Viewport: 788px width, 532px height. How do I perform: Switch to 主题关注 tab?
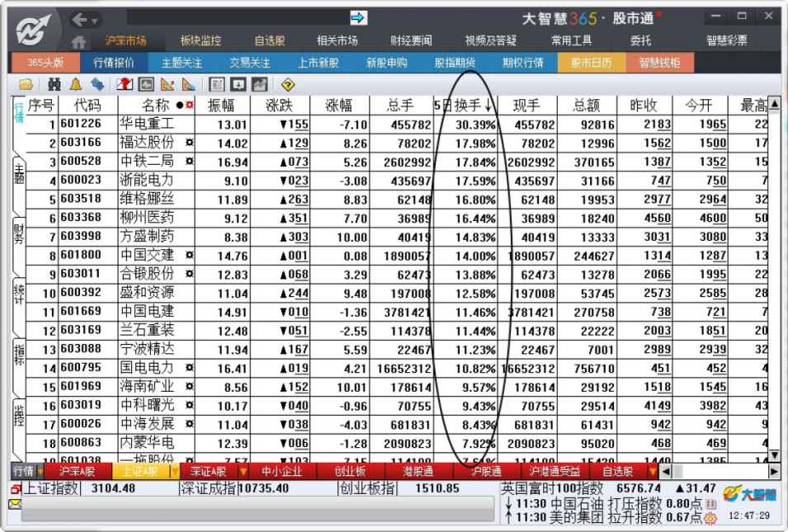point(182,63)
